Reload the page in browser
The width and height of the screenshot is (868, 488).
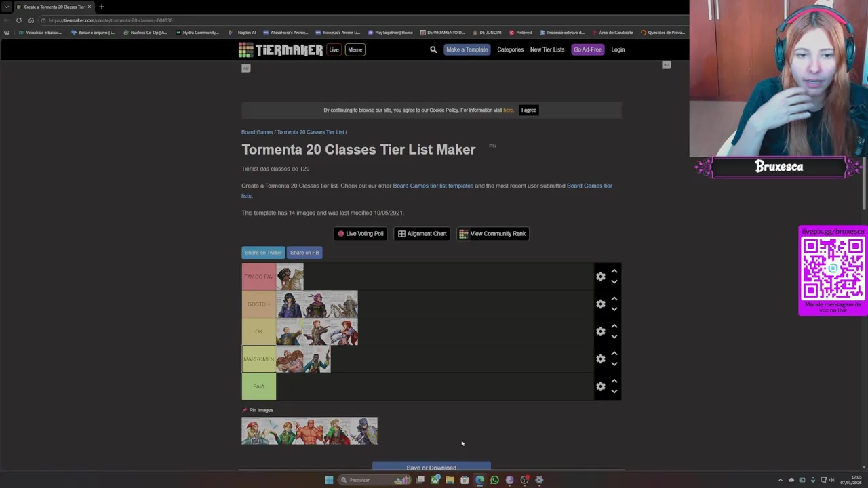pyautogui.click(x=19, y=20)
